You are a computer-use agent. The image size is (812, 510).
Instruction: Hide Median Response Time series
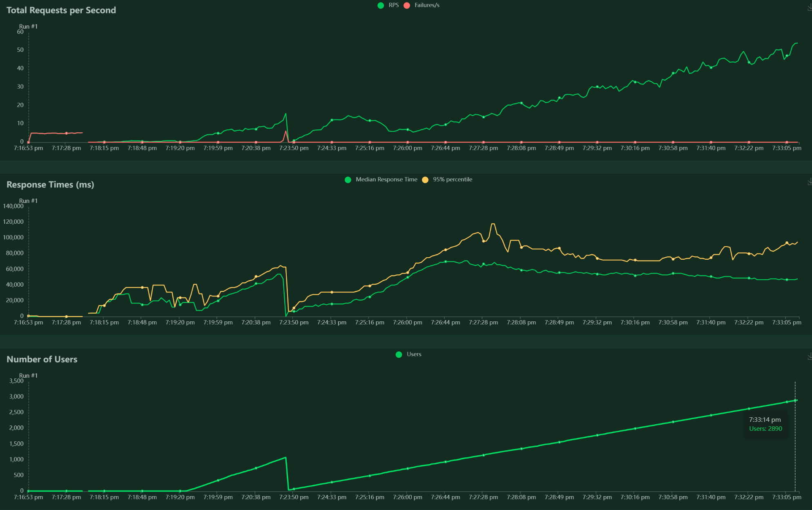pos(386,180)
